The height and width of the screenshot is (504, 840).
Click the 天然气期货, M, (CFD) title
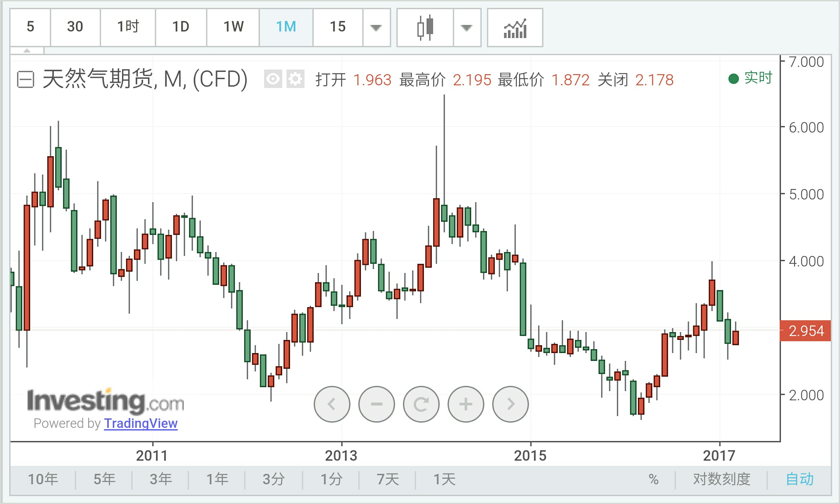point(145,79)
